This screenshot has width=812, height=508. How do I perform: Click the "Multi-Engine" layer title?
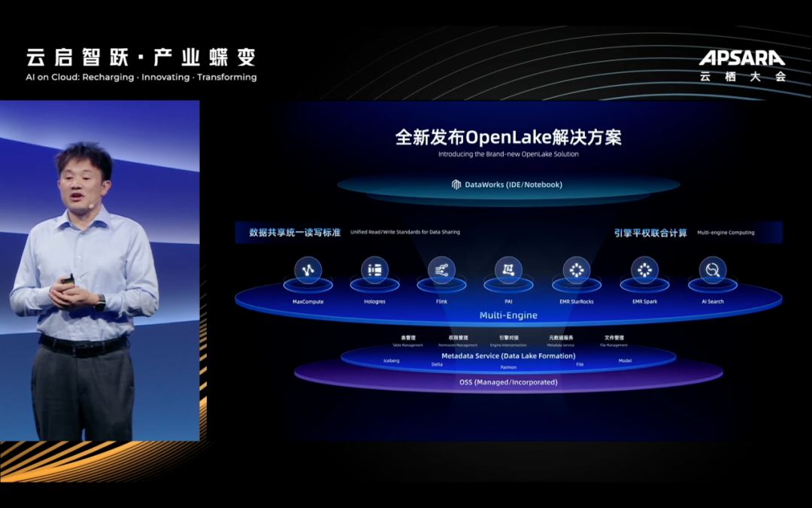[x=508, y=315]
